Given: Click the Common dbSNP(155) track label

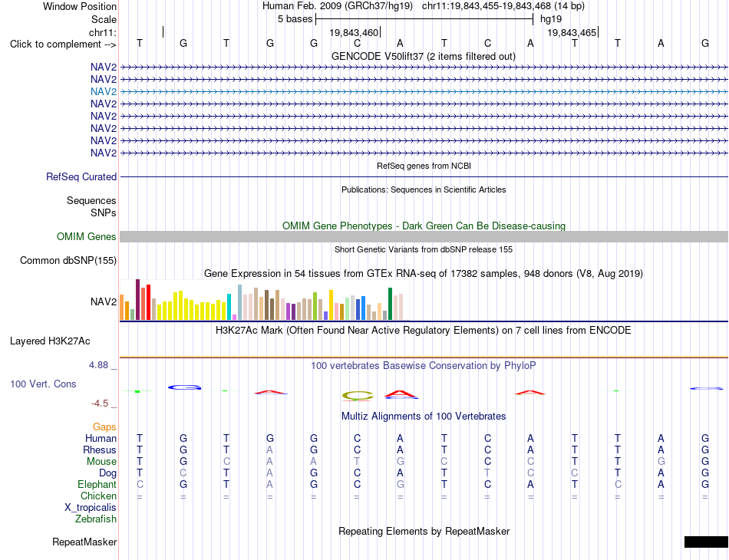Looking at the screenshot, I should (x=68, y=260).
